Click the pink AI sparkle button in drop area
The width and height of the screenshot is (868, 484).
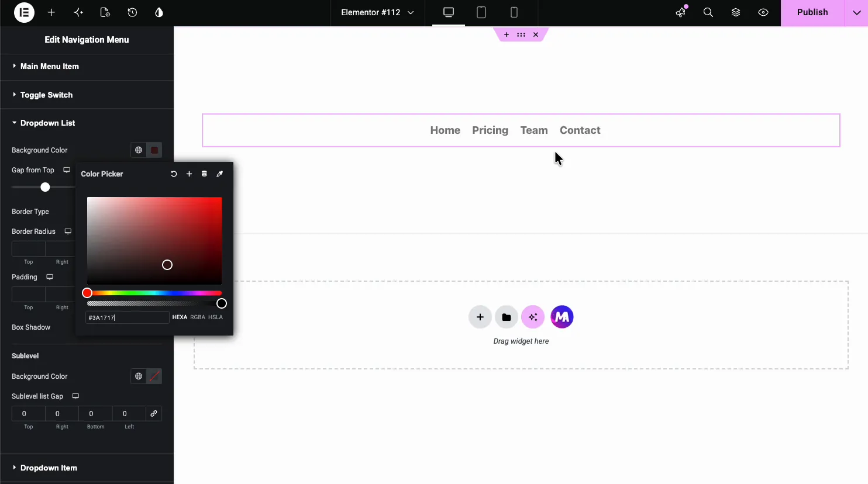(533, 317)
